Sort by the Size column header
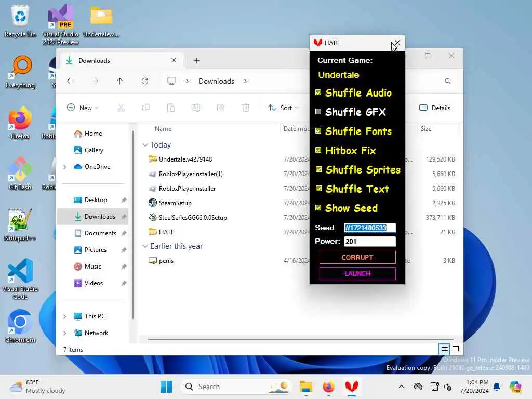This screenshot has height=399, width=532. 426,129
